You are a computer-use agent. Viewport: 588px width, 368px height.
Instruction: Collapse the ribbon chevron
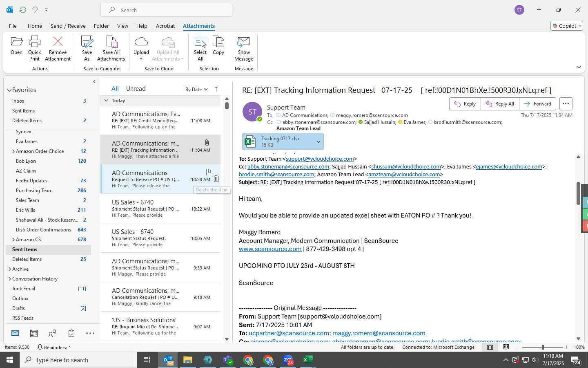click(579, 67)
